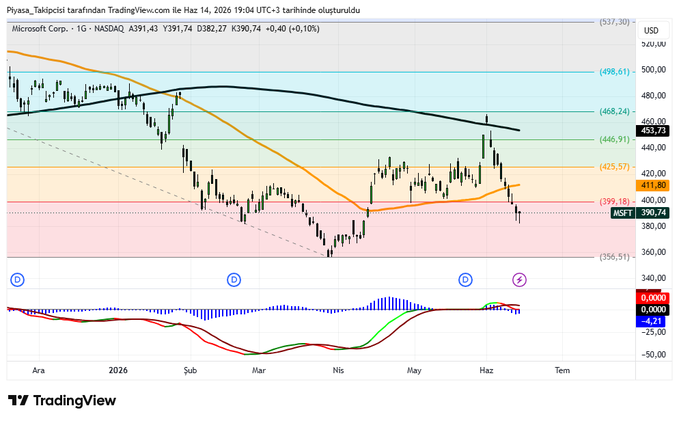Click the 340,00 price axis label
The height and width of the screenshot is (421, 679).
click(653, 278)
